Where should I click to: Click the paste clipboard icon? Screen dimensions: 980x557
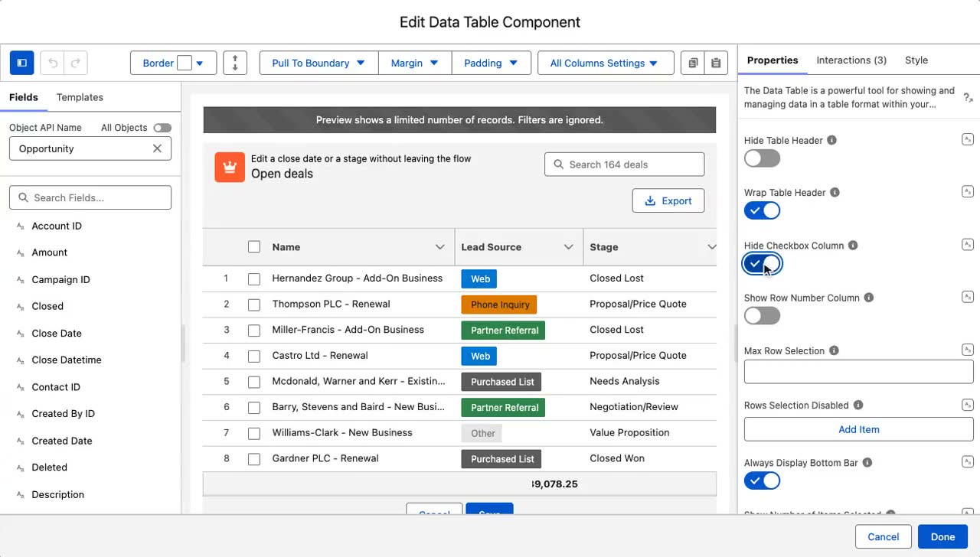tap(716, 63)
